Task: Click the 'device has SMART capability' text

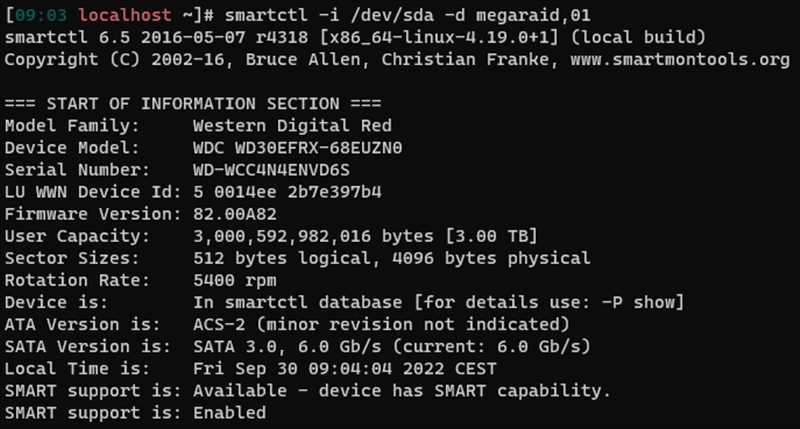Action: pos(465,391)
